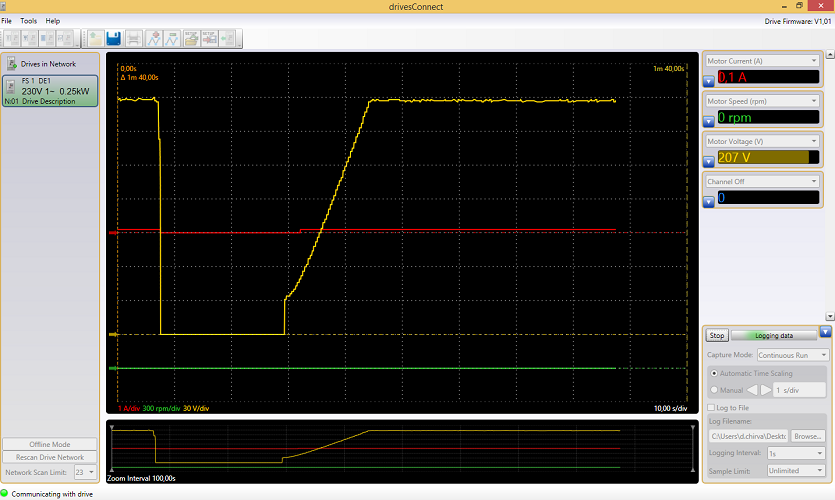835x500 pixels.
Task: Click the third greyed parameter toolbar icon
Action: click(x=47, y=38)
